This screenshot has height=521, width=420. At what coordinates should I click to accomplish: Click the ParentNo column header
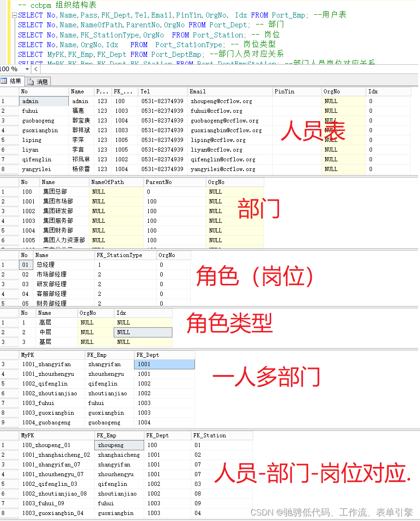coord(174,182)
